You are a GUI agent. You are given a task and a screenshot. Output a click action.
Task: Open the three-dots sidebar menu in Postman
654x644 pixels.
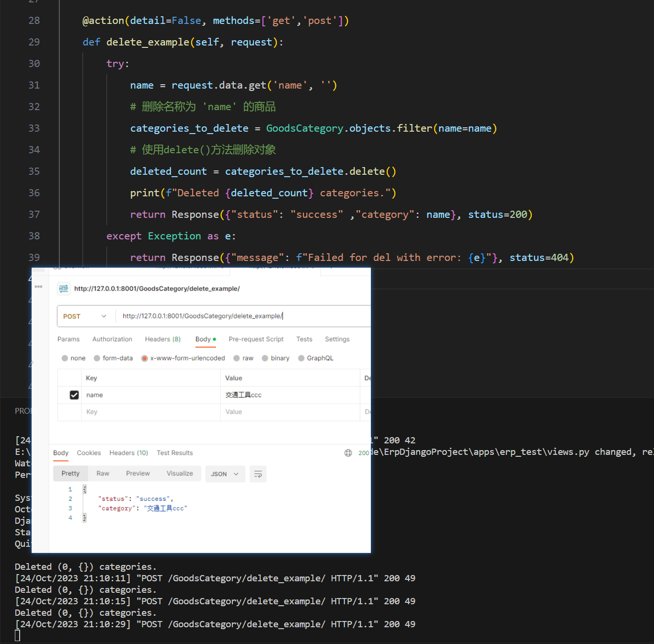click(x=39, y=287)
